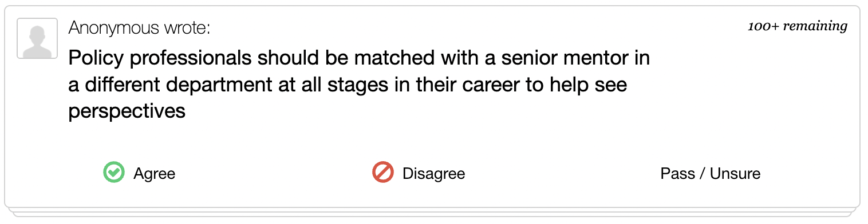
Task: Click the "100+ remaining" counter
Action: pos(797,26)
